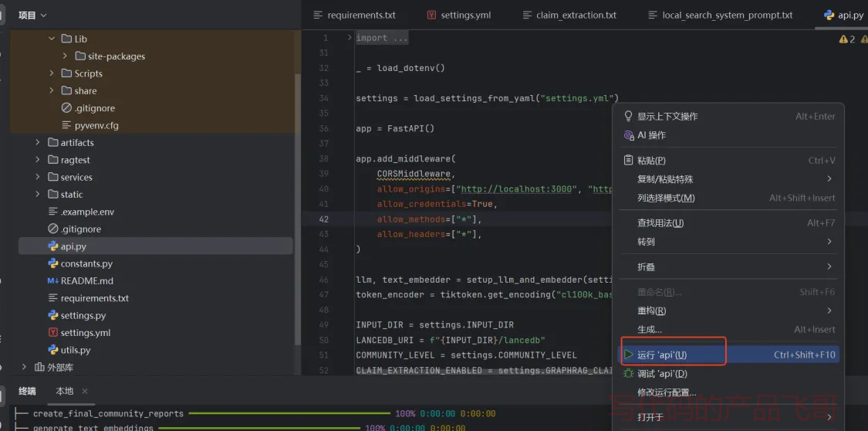Expand the ragtest folder chevron
This screenshot has height=431, width=868.
point(38,160)
